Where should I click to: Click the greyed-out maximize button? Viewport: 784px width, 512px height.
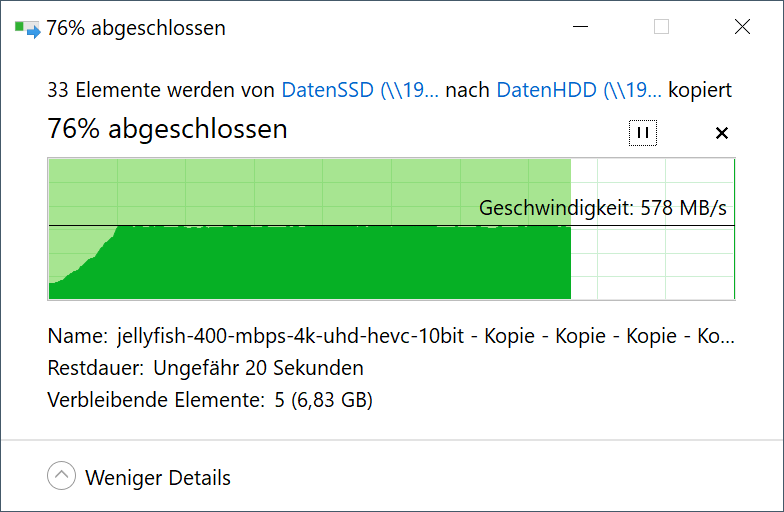click(661, 28)
